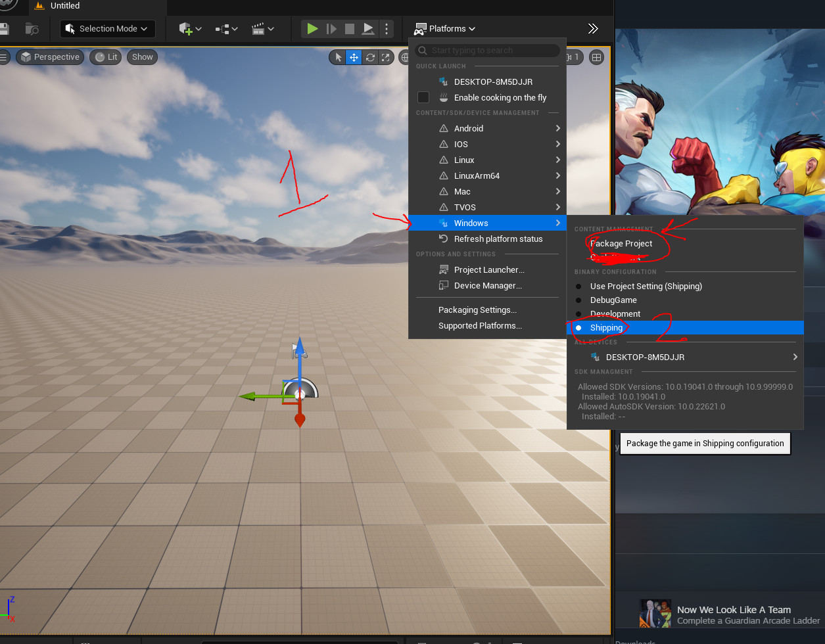Launch on DESKTOP-8M5DJJR under Quick Launch
825x644 pixels.
[x=487, y=81]
